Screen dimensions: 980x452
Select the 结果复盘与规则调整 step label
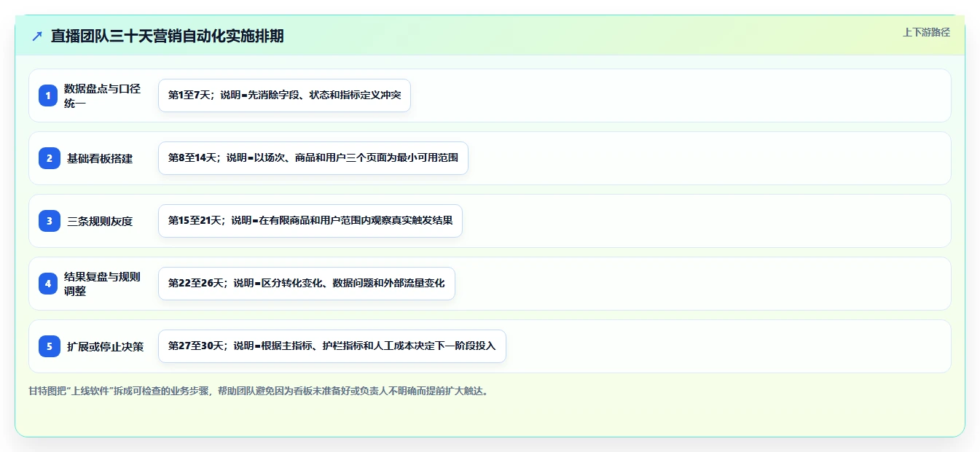click(102, 284)
